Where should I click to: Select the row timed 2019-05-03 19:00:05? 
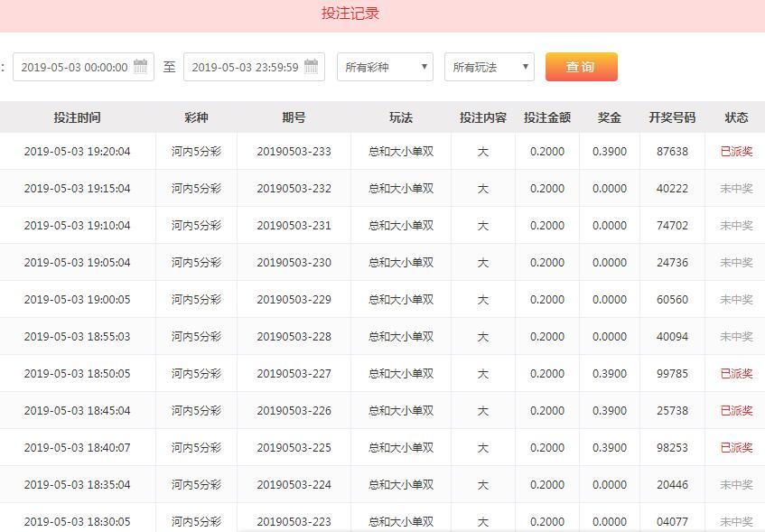(77, 300)
